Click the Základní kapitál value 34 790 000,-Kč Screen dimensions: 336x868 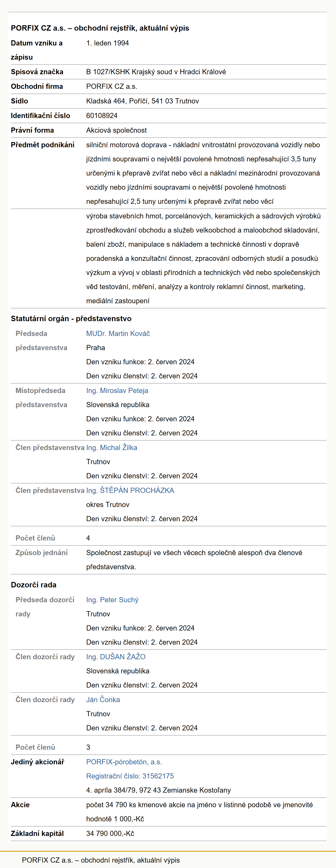pos(110,833)
